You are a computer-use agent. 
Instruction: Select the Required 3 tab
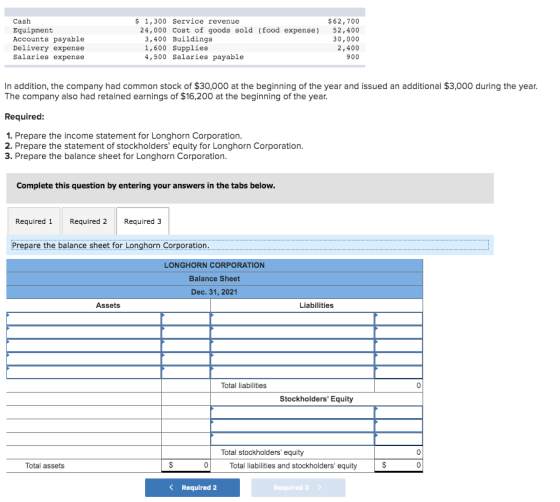coord(142,221)
